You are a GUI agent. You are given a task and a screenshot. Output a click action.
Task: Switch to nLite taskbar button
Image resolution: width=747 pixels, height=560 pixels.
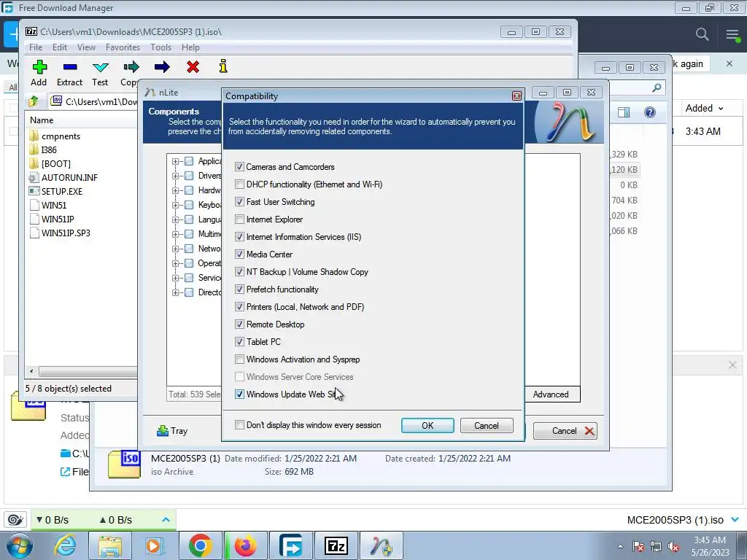coord(381,546)
